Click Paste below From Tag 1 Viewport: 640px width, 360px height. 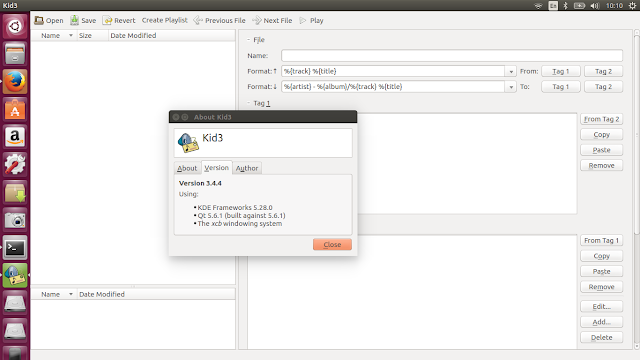[x=602, y=271]
